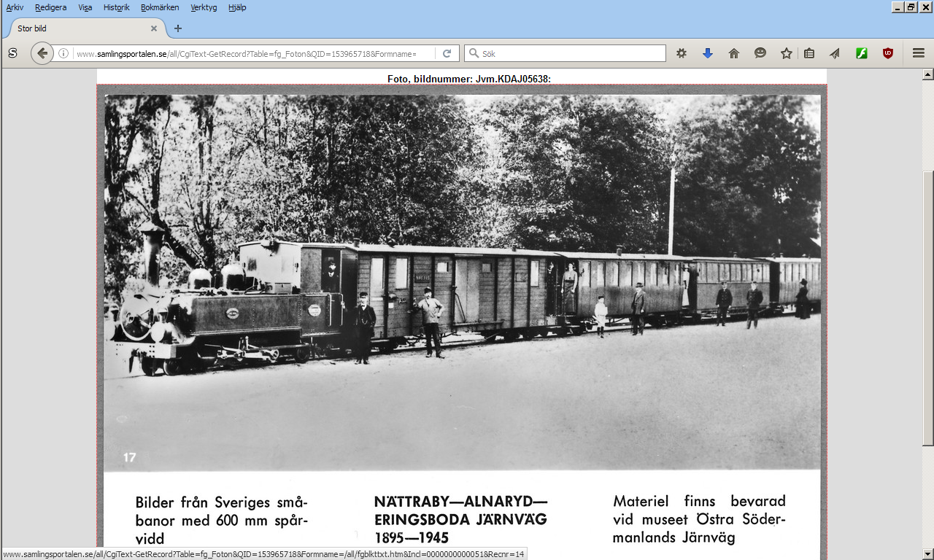This screenshot has height=560, width=934.
Task: Click the smiley face toolbar icon
Action: 760,53
